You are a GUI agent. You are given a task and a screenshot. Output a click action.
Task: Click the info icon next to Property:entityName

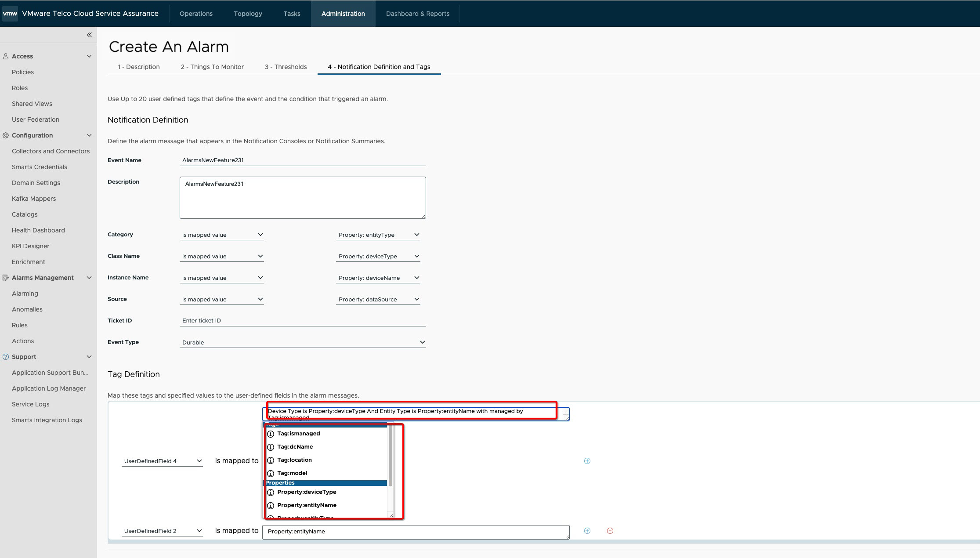[271, 505]
